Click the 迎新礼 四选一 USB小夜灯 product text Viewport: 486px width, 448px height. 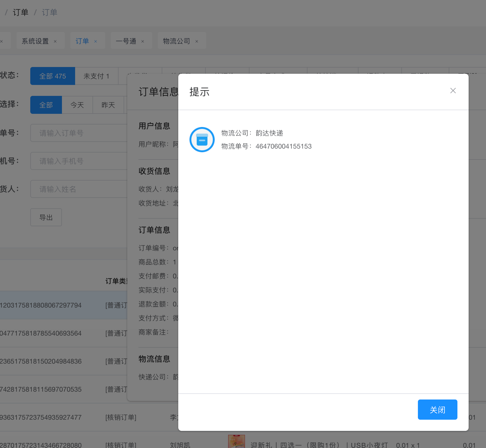pyautogui.click(x=319, y=445)
